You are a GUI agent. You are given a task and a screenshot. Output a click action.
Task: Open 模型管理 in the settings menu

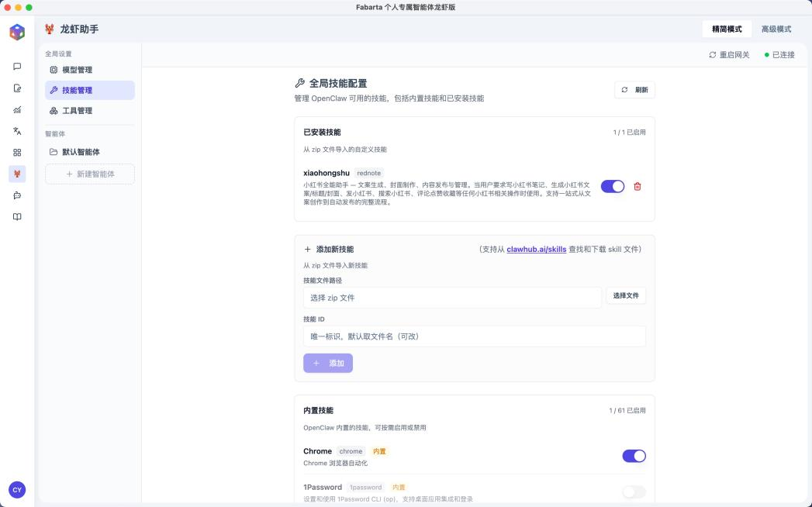pos(77,70)
